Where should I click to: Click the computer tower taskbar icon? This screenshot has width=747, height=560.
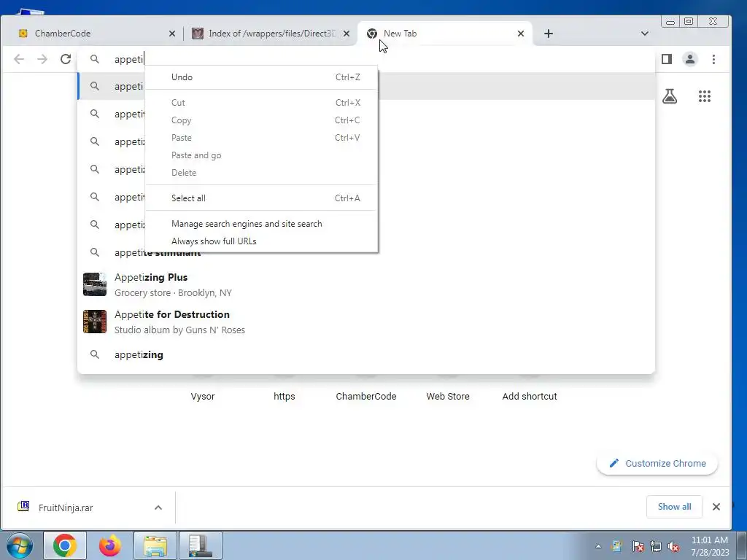200,545
